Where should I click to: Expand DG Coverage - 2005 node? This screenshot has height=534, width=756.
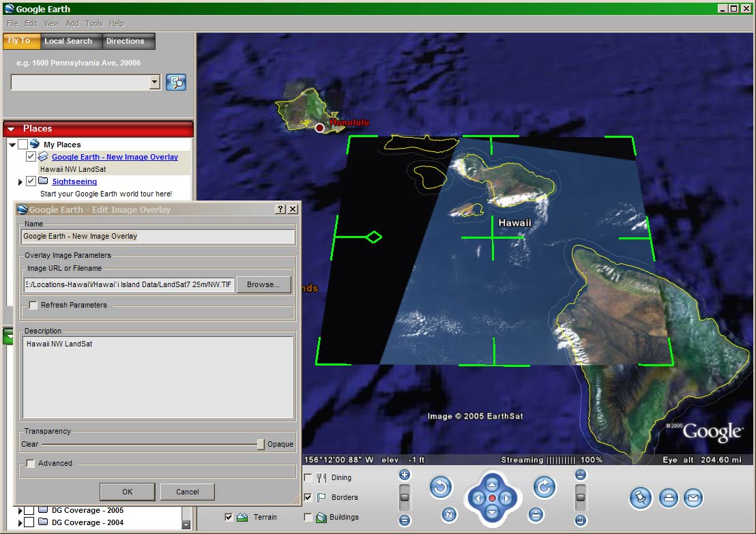tap(20, 510)
